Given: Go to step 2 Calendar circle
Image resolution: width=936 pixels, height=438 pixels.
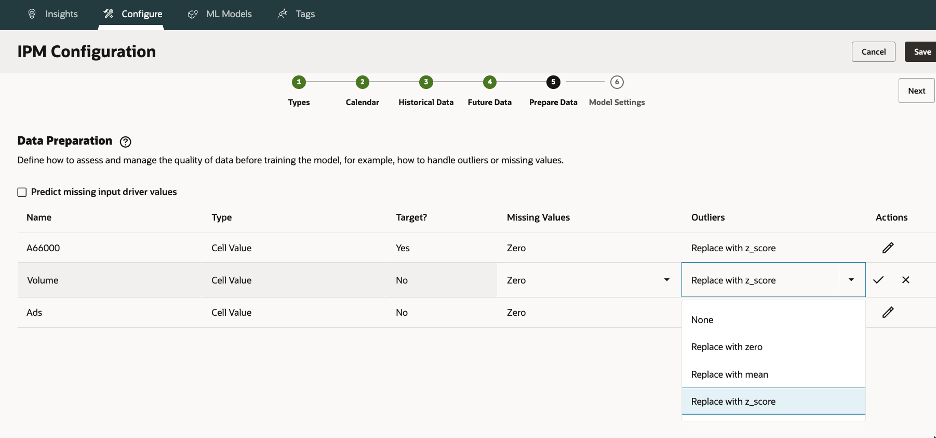Looking at the screenshot, I should pos(362,82).
